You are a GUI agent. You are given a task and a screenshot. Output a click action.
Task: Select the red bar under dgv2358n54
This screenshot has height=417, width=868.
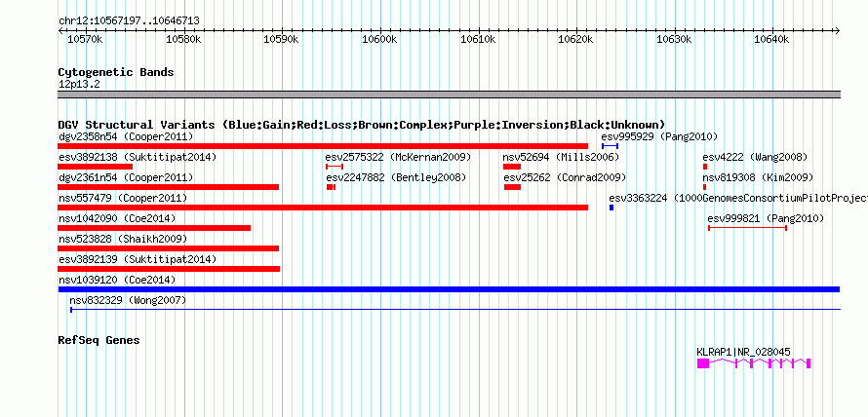point(323,146)
